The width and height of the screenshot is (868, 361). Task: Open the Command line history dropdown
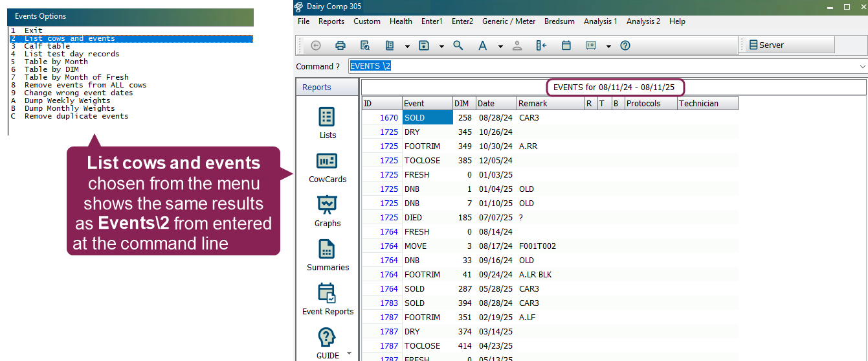pyautogui.click(x=862, y=66)
